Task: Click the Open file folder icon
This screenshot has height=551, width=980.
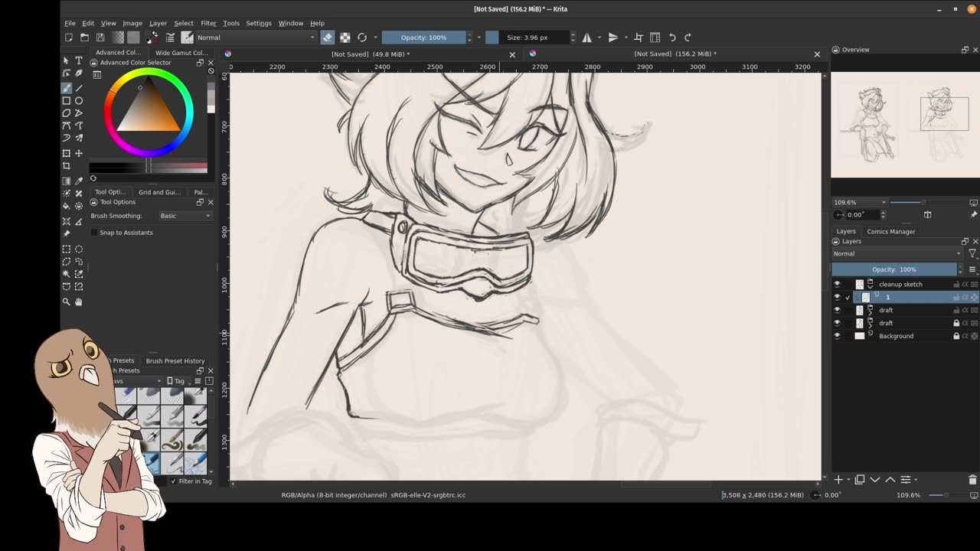Action: 84,37
